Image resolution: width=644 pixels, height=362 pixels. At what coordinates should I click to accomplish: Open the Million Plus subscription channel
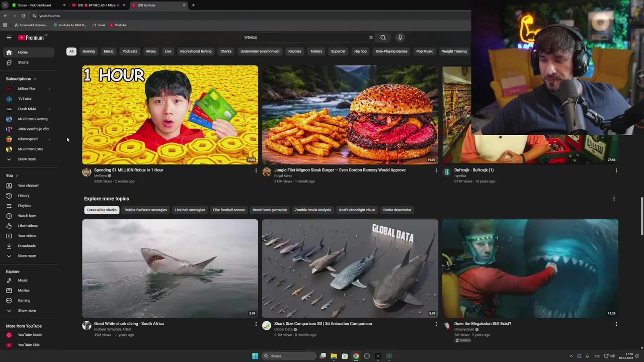click(29, 89)
